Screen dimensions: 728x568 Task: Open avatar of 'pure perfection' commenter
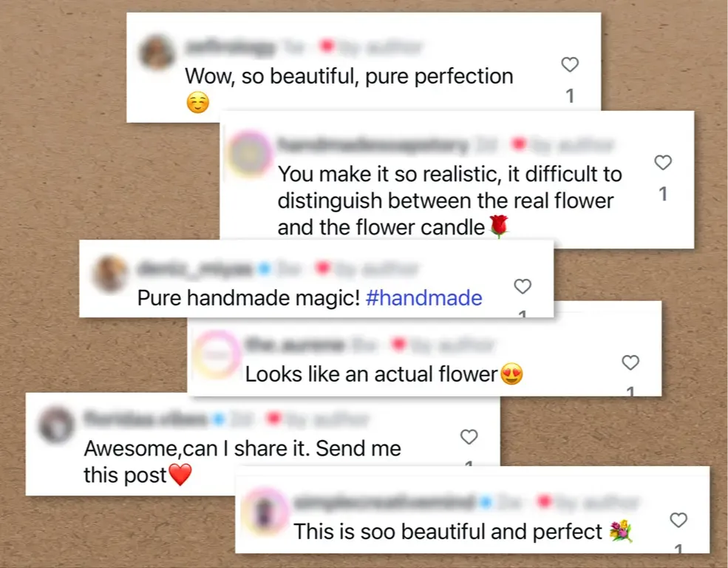[x=157, y=52]
